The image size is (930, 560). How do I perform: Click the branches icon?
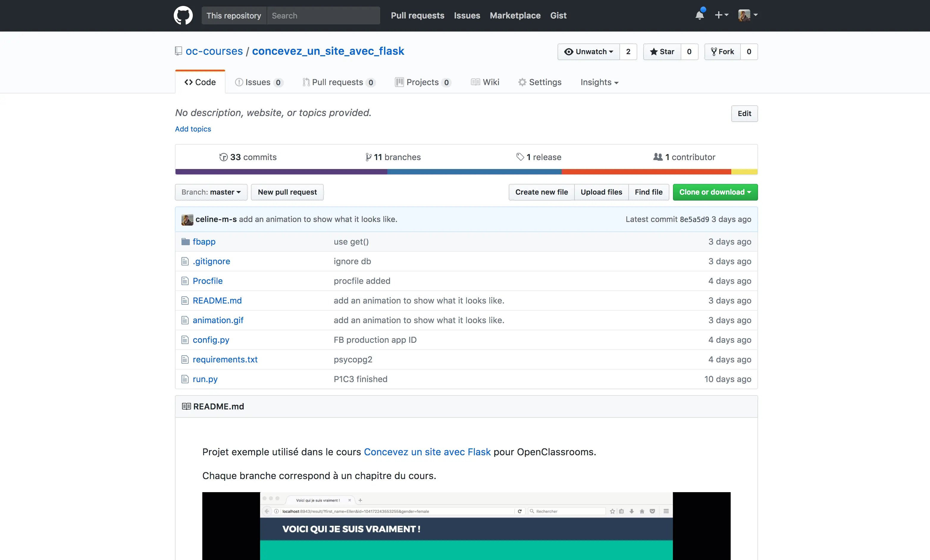[368, 157]
